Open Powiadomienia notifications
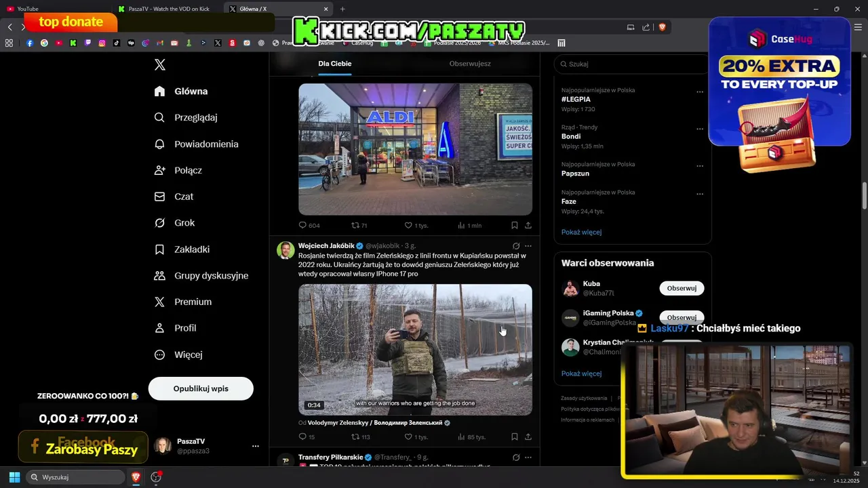Screen dimensions: 868x488 196,144
